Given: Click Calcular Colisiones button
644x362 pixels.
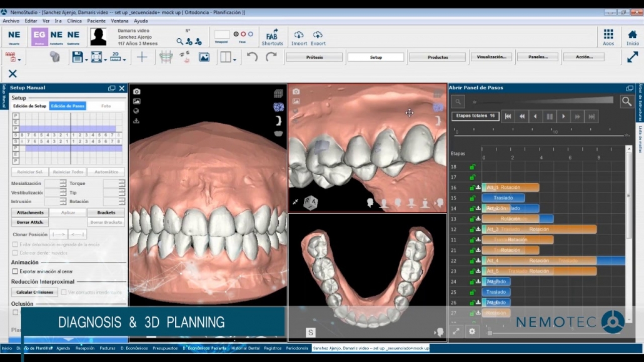Looking at the screenshot, I should tap(34, 292).
